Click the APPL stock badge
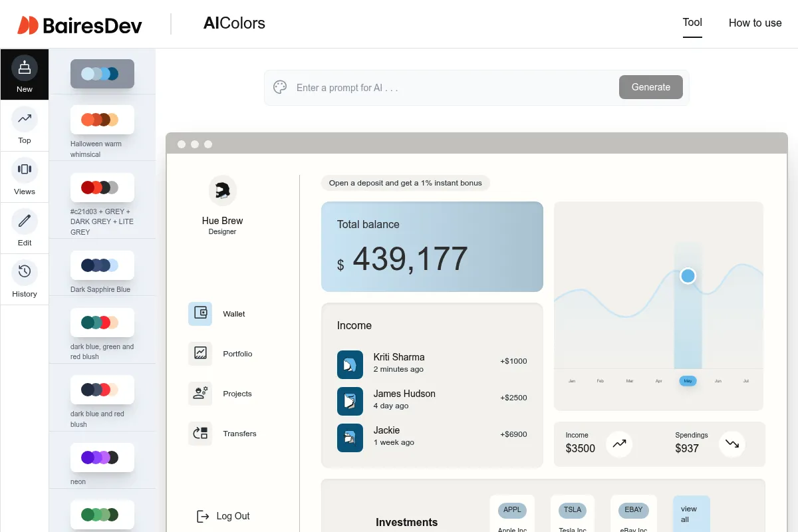Viewport: 798px width, 532px height. [512, 510]
